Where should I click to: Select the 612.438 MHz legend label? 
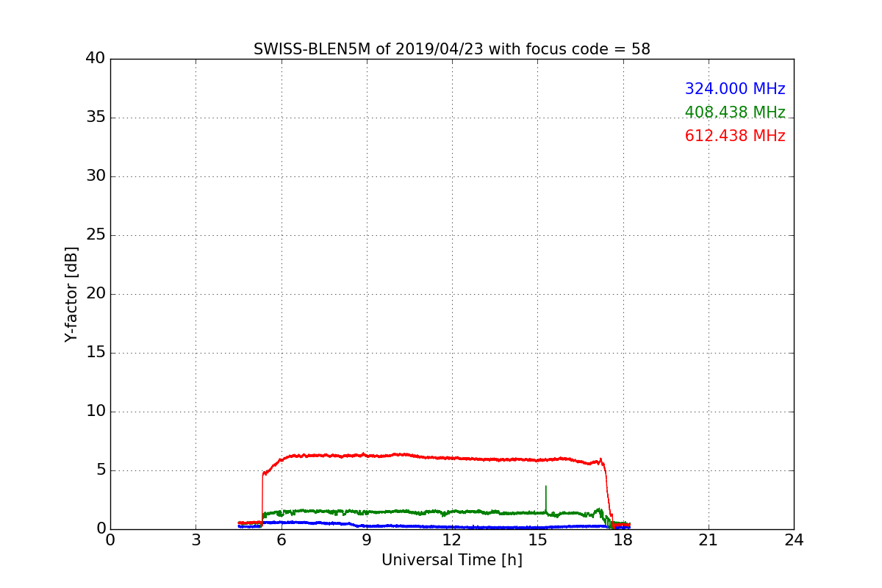pos(735,136)
